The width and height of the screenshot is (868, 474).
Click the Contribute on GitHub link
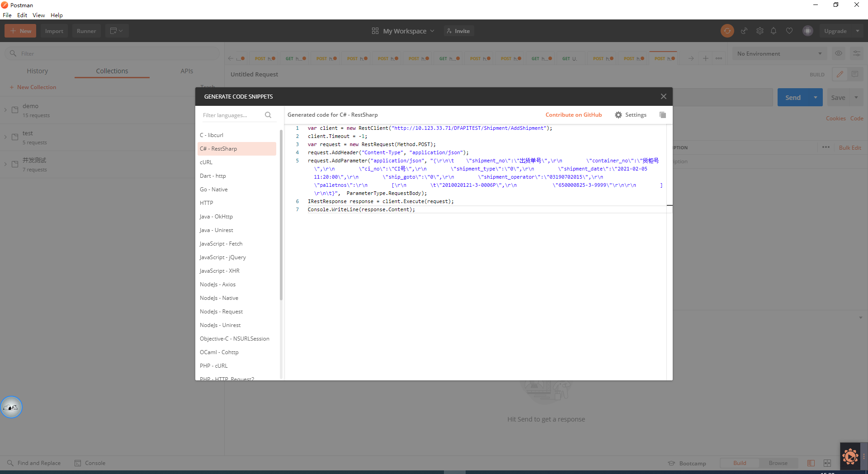(x=574, y=115)
